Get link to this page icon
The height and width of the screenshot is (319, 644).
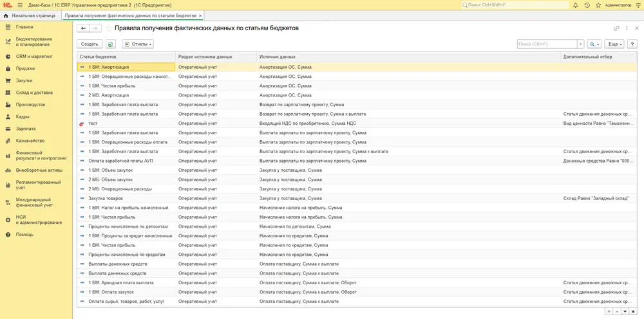pos(616,28)
